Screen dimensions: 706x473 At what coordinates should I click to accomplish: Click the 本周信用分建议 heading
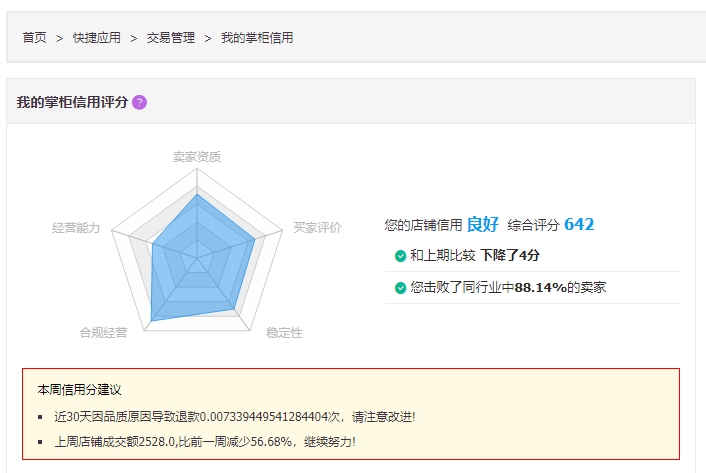click(79, 389)
